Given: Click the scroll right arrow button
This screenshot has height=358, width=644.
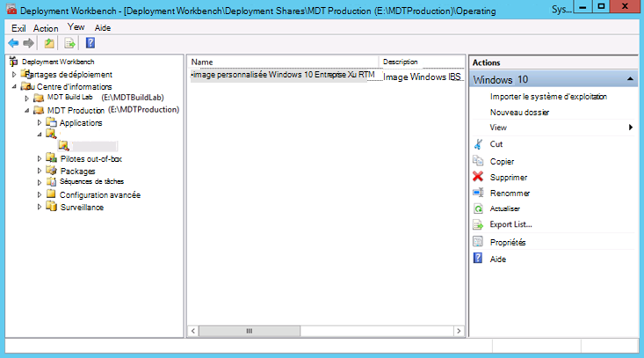Looking at the screenshot, I should [459, 331].
